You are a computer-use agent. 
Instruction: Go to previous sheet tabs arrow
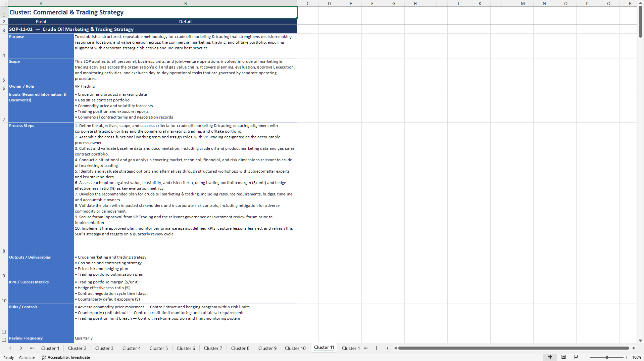(10, 348)
